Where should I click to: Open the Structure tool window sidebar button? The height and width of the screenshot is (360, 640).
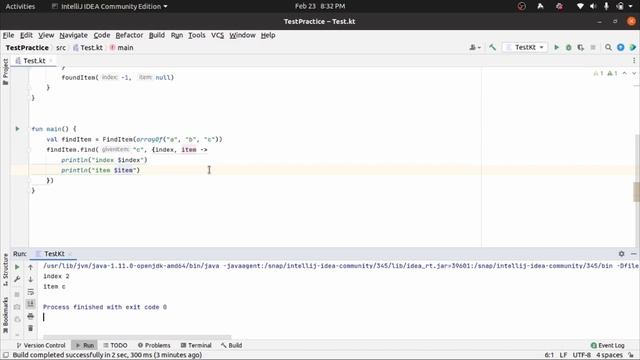click(x=5, y=269)
